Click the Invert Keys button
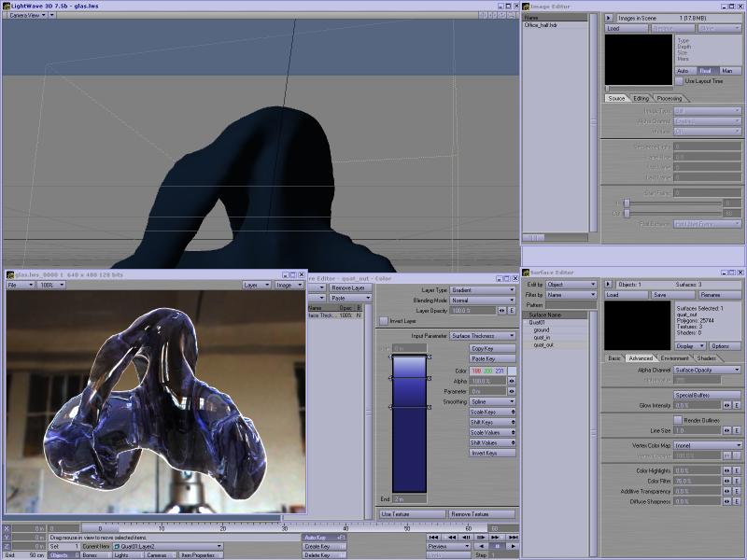Viewport: 747px width, 560px height. [x=493, y=453]
